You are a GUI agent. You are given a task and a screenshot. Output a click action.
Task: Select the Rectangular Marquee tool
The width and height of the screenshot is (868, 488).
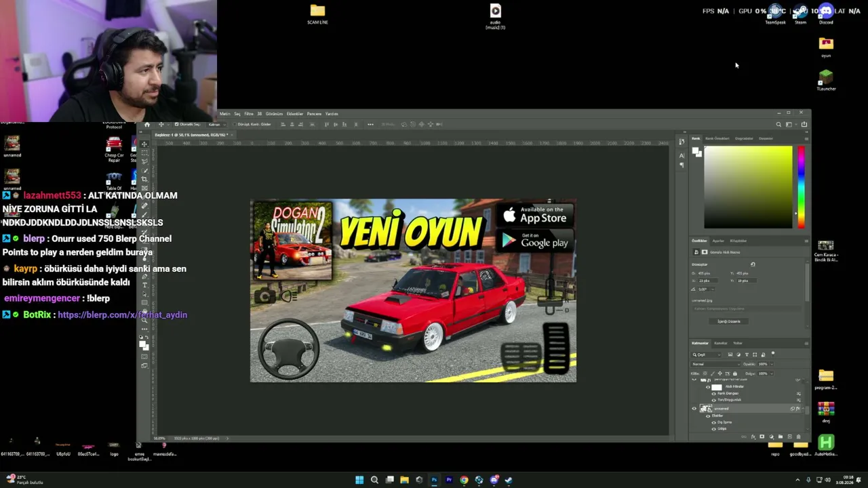[144, 152]
